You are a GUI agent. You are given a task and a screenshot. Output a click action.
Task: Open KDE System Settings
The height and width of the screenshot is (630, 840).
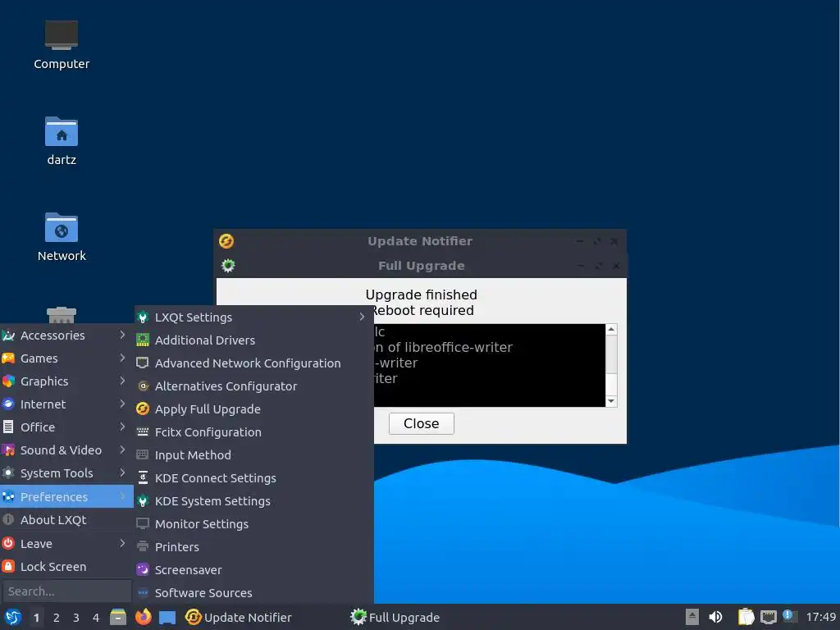(254, 501)
